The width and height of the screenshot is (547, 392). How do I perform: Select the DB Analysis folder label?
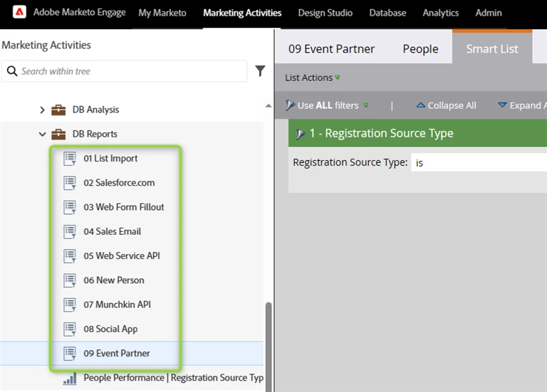pyautogui.click(x=95, y=110)
